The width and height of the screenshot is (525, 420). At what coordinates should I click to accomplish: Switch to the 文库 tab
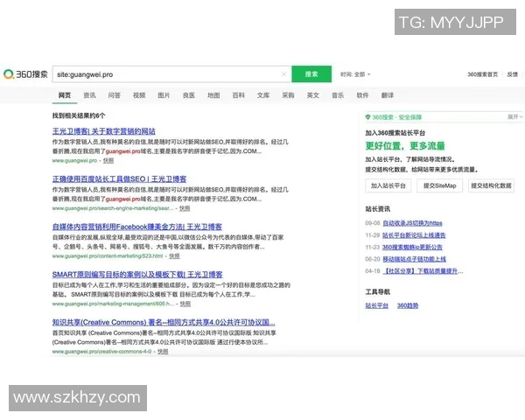tap(263, 95)
